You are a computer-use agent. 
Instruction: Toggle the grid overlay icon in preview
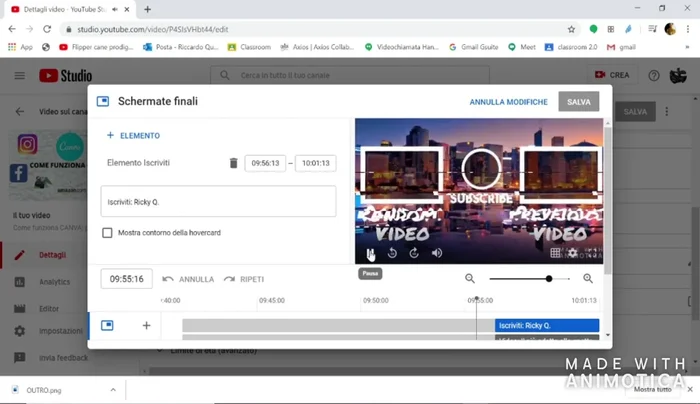556,254
